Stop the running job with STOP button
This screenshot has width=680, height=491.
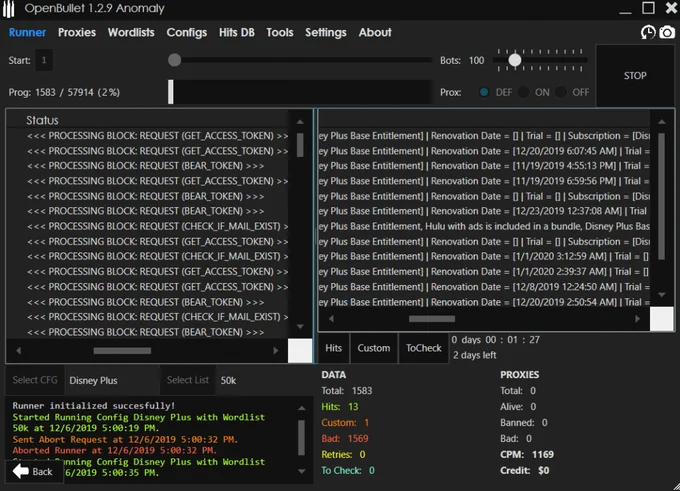coord(635,75)
